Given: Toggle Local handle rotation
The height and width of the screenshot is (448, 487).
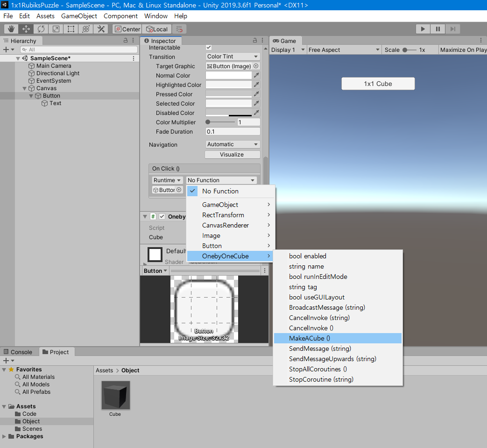Looking at the screenshot, I should click(x=156, y=29).
